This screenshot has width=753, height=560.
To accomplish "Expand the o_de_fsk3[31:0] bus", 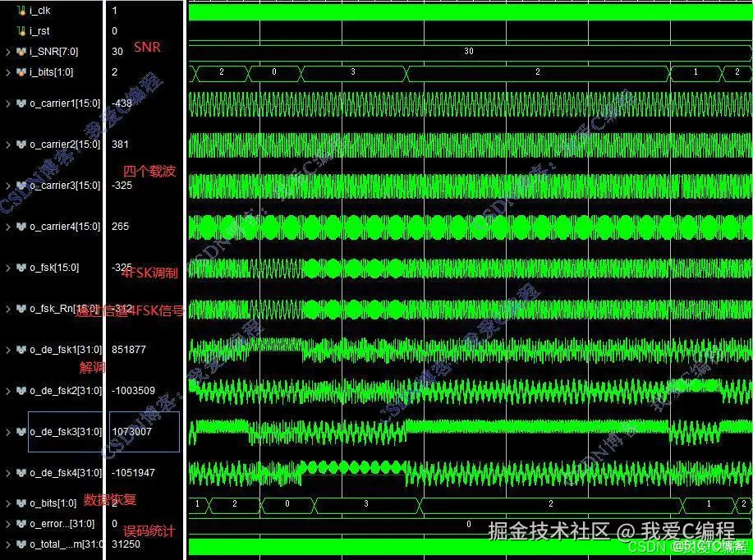I will [7, 432].
